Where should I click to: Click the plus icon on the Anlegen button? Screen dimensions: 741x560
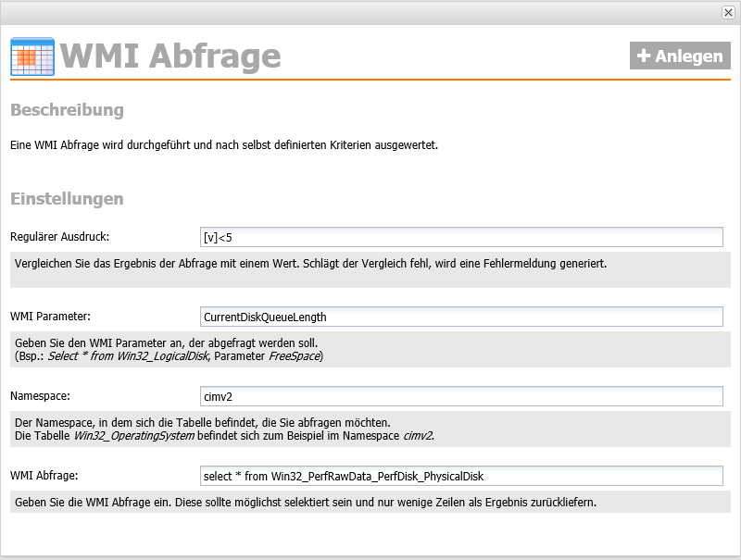pos(644,56)
